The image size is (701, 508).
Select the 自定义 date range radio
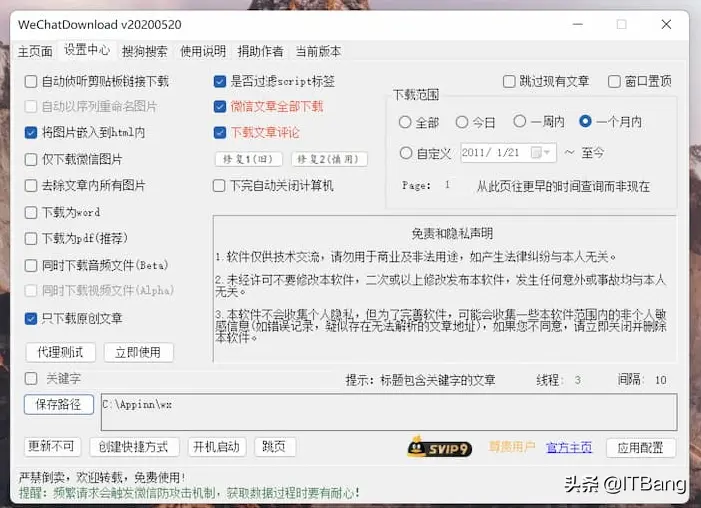coord(405,153)
